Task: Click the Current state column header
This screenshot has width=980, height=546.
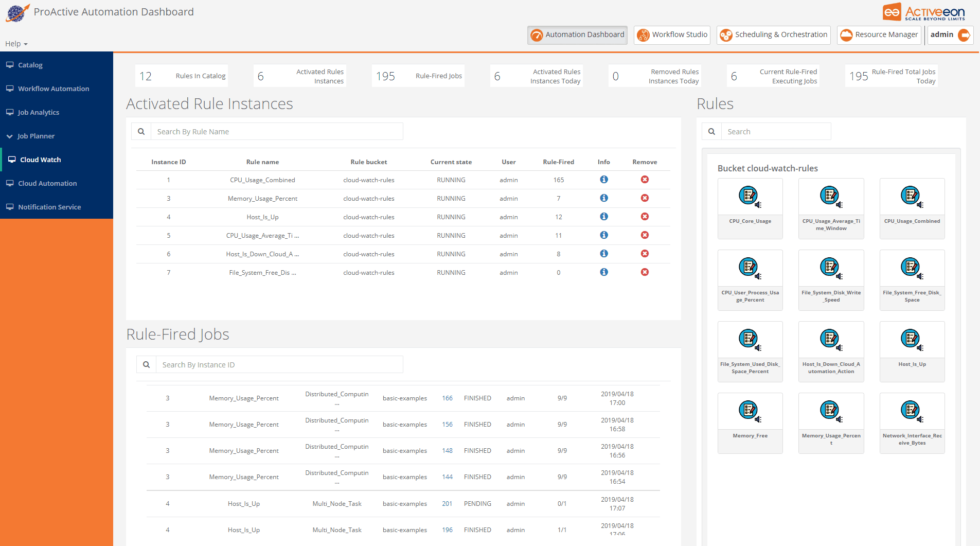Action: tap(451, 162)
